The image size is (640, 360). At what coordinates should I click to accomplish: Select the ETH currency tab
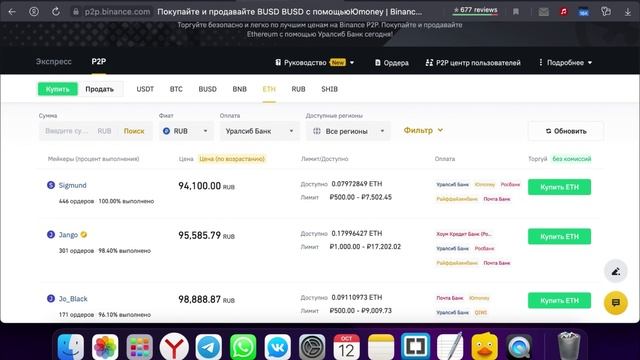pos(269,89)
